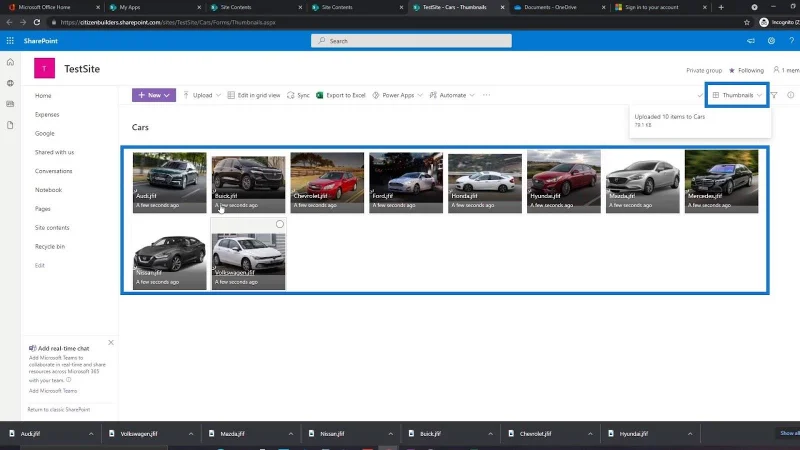Open the Thumbnails view switcher
Image resolution: width=800 pixels, height=450 pixels.
[x=737, y=95]
